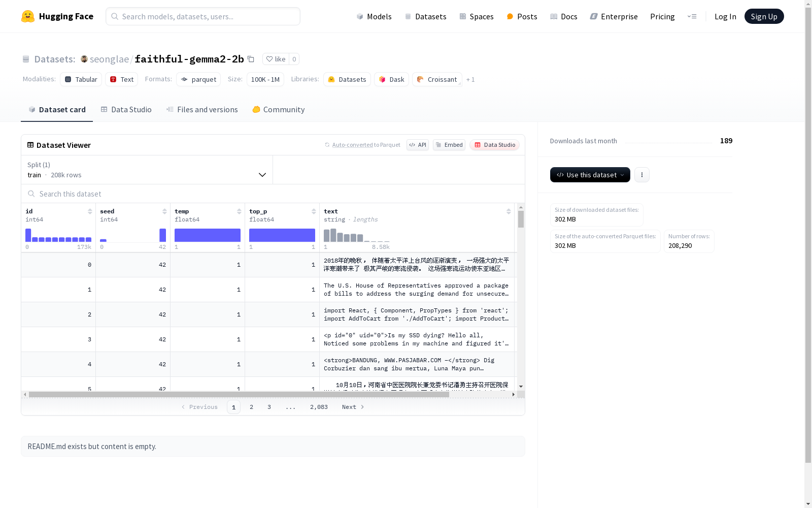Go to Datasets in top navigation

click(425, 16)
